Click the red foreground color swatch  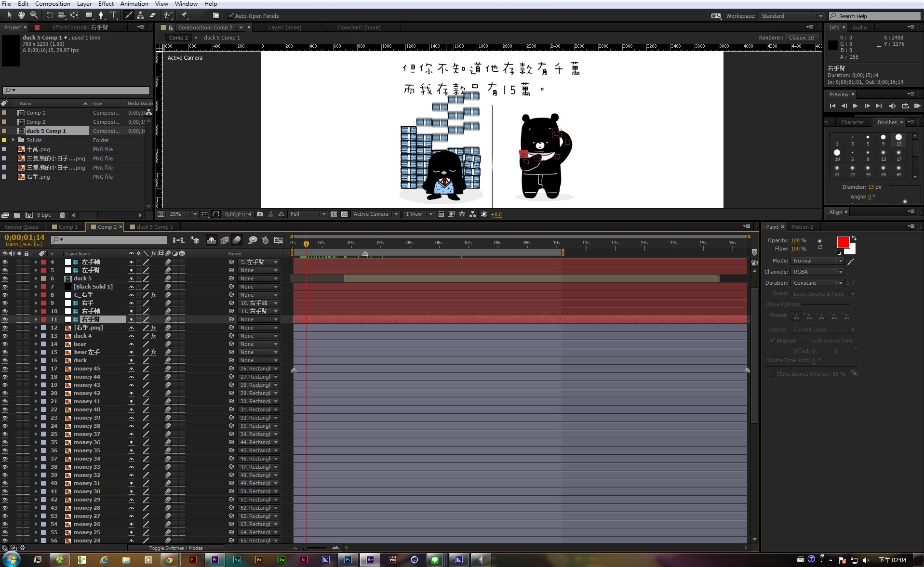point(843,242)
